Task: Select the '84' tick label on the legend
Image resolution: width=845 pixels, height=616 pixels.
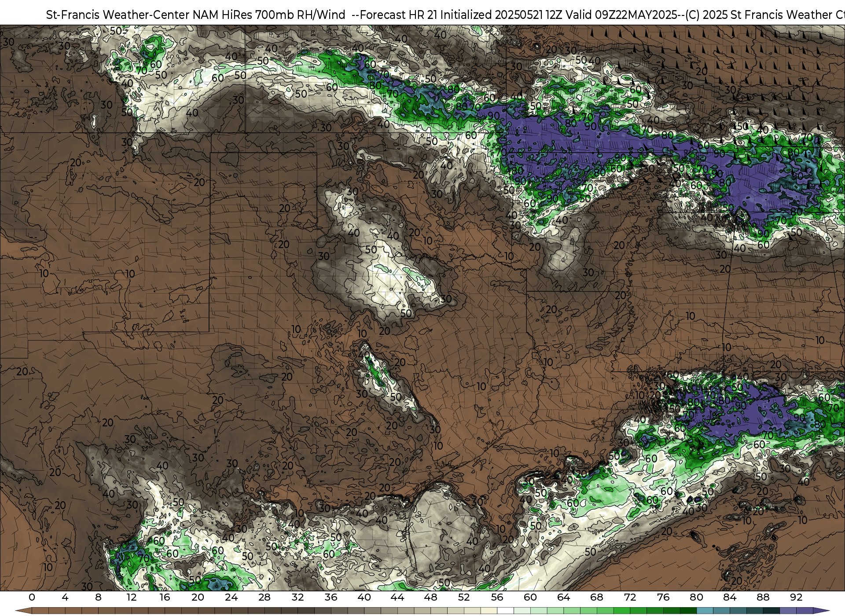Action: click(730, 597)
